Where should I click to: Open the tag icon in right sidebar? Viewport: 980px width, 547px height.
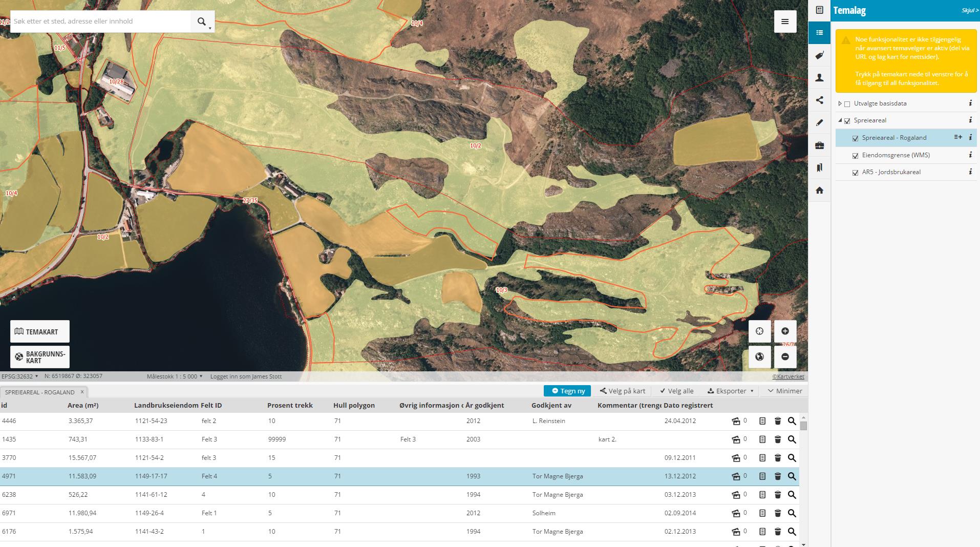pos(819,55)
